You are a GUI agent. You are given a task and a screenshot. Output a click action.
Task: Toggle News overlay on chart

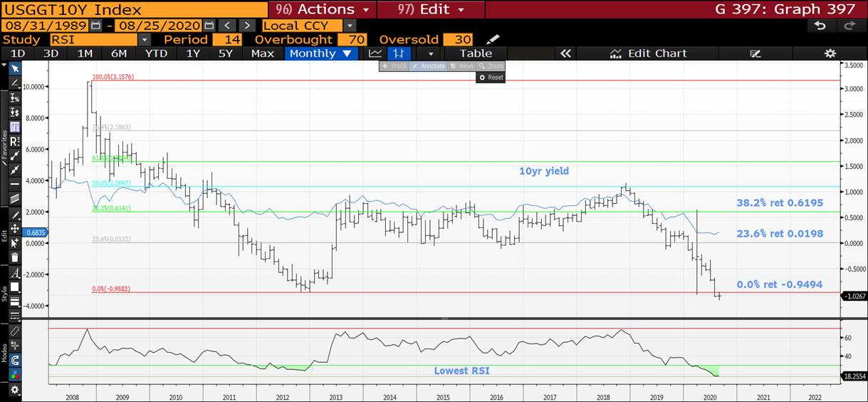pyautogui.click(x=461, y=66)
